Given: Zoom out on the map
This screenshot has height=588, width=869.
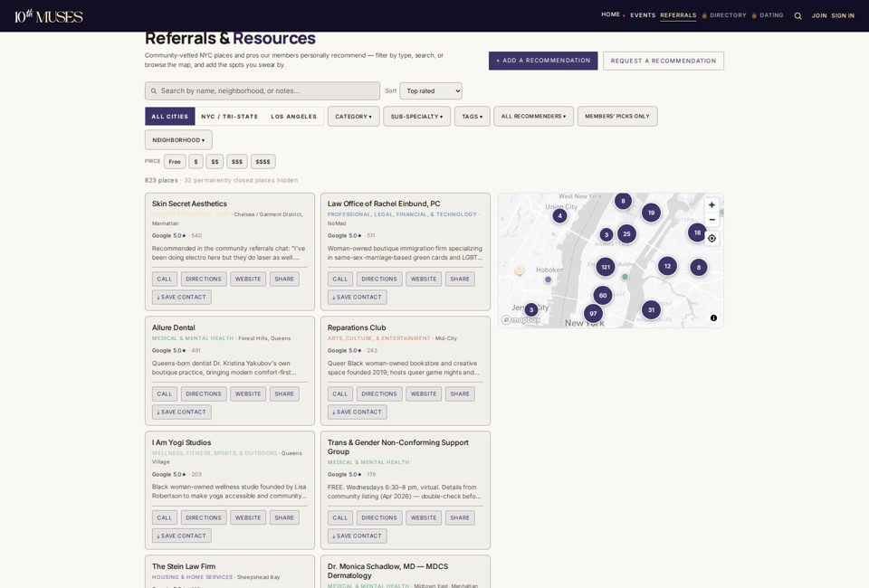Looking at the screenshot, I should tap(711, 220).
